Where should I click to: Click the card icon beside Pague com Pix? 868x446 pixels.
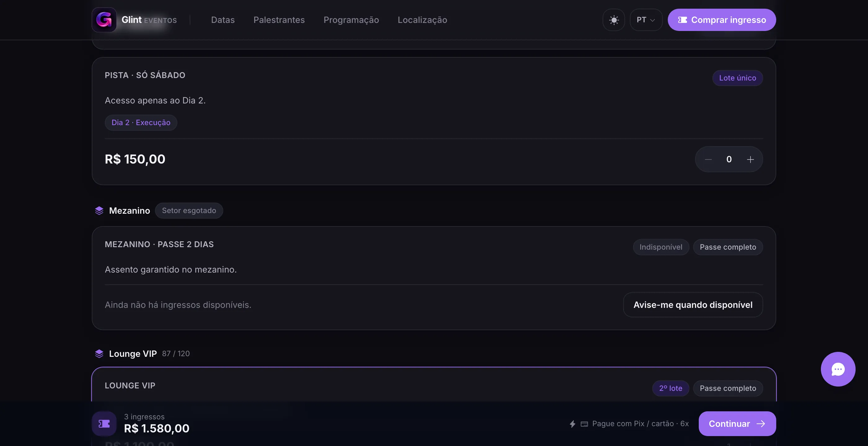click(x=584, y=424)
